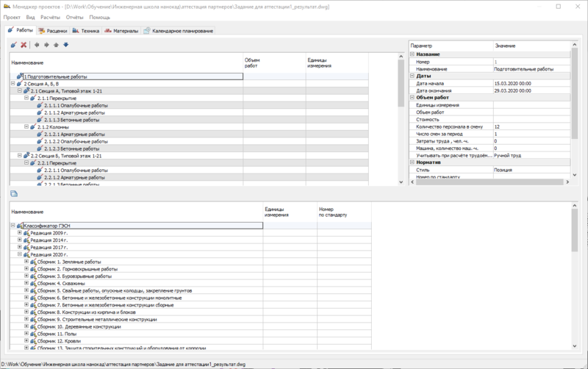This screenshot has width=588, height=369.
Task: Open the Календарное планирование tab
Action: 179,31
